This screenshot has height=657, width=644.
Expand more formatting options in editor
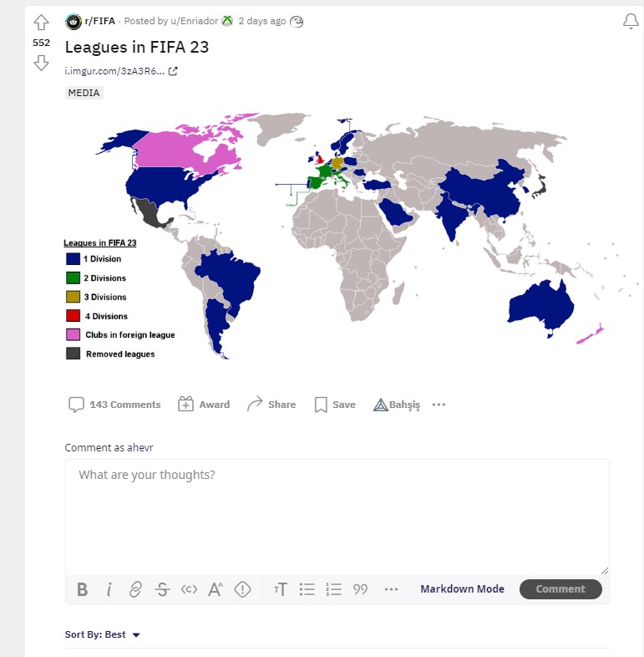click(391, 589)
